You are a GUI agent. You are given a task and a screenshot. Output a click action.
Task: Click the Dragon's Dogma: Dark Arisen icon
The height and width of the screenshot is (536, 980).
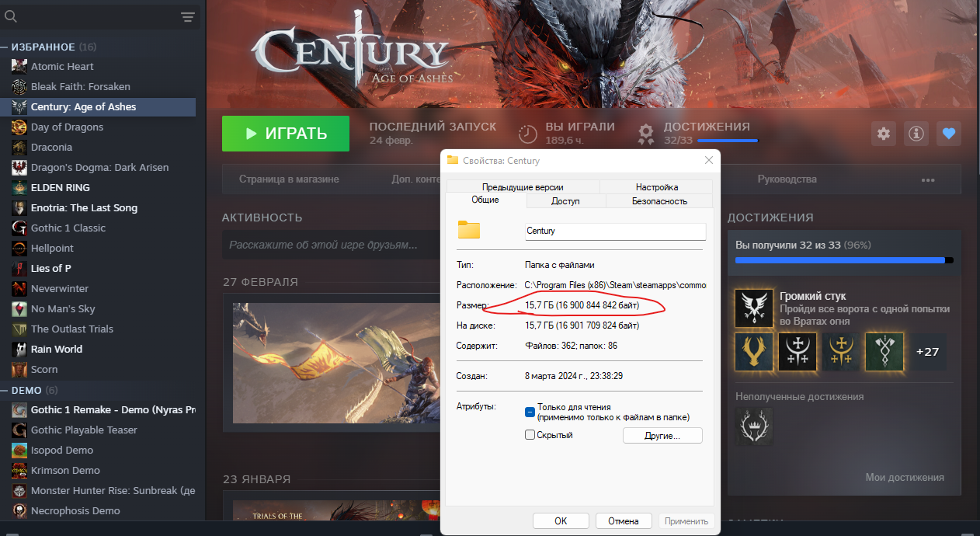pos(19,167)
